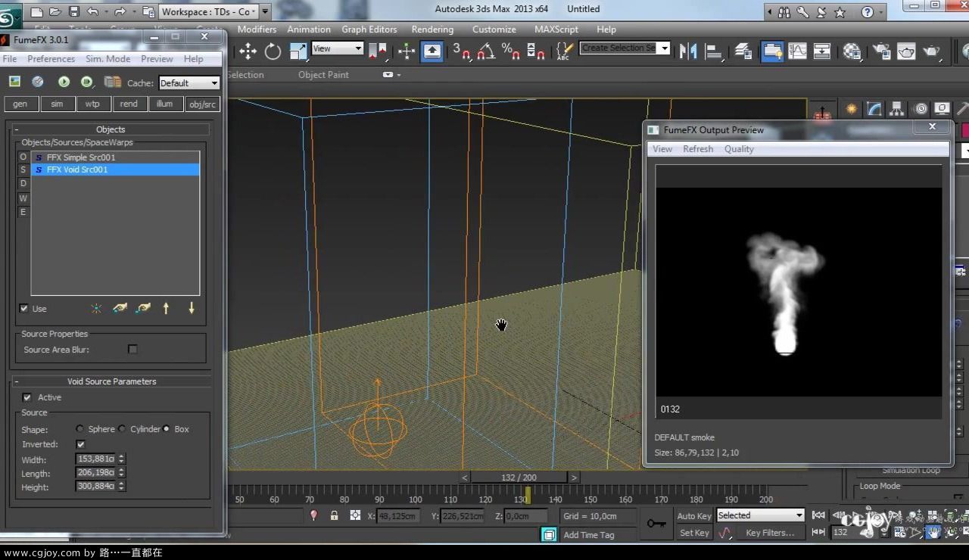Click the Auto Key button

click(x=694, y=516)
